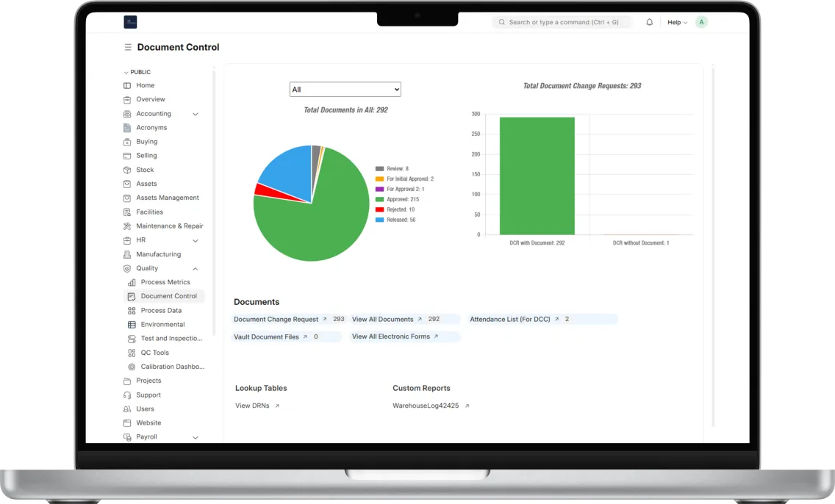Toggle the Released legend entry
The image size is (835, 504).
400,220
